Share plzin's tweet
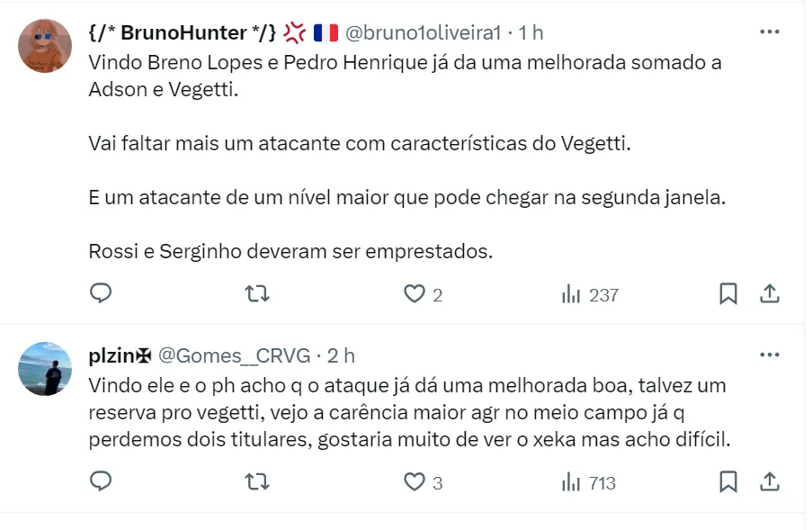The image size is (812, 530). coord(770,482)
